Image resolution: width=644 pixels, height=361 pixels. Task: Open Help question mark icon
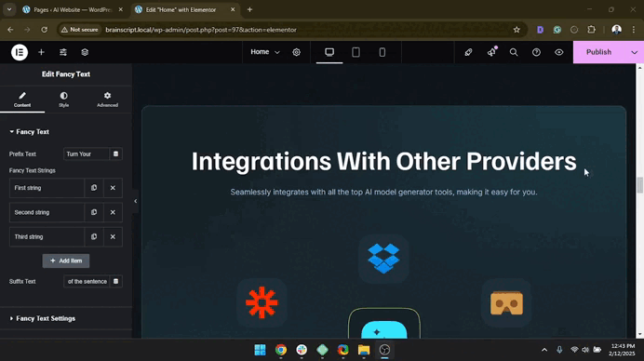pyautogui.click(x=536, y=52)
